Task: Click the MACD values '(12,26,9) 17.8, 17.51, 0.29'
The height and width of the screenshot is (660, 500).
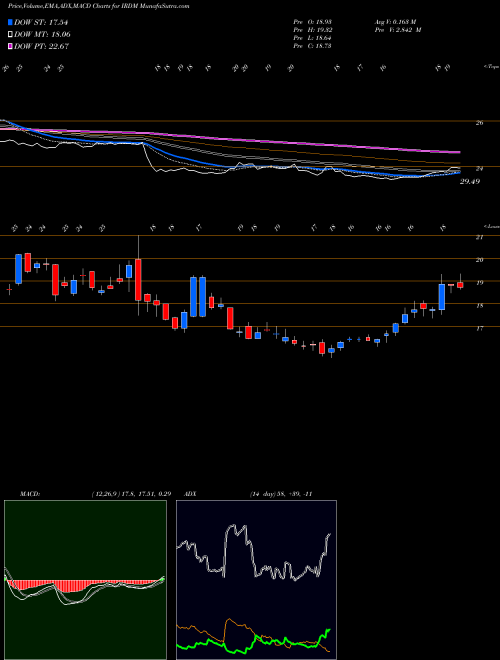Action: (131, 494)
